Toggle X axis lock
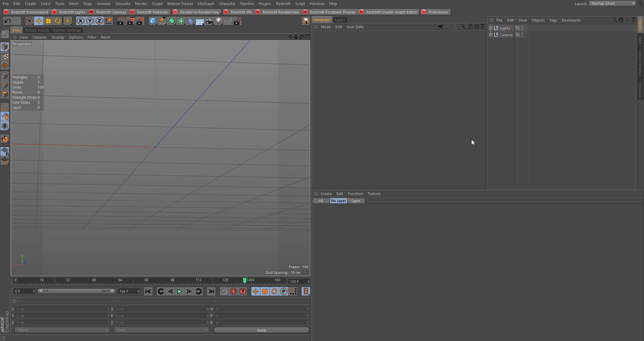The width and height of the screenshot is (644, 341). tap(80, 21)
